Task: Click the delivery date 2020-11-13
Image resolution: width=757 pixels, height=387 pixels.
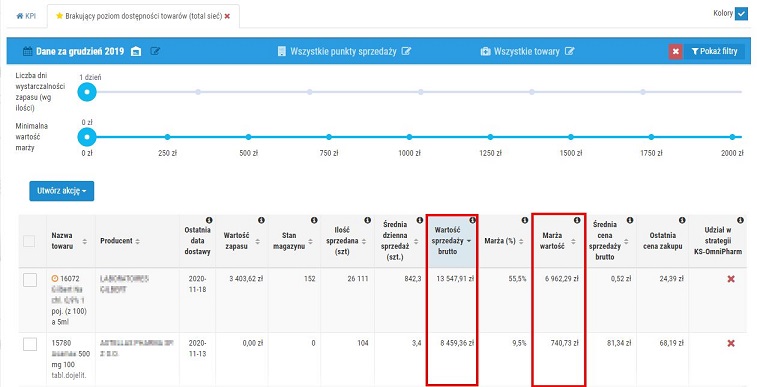Action: (197, 348)
